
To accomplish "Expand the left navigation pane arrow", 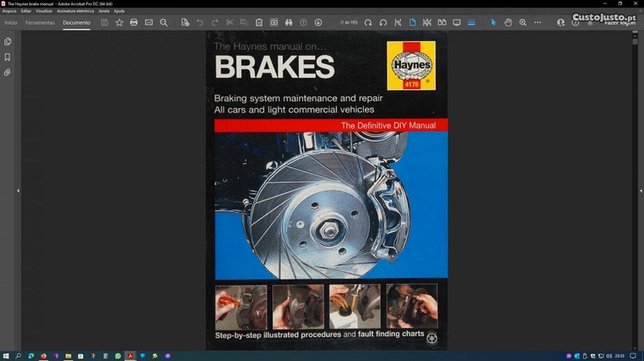I will coord(18,190).
